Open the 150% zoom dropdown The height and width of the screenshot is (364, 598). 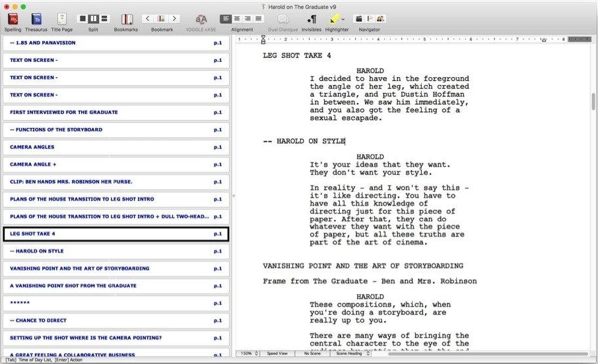pos(249,353)
